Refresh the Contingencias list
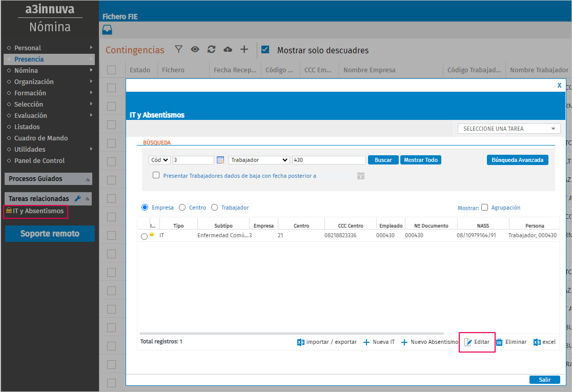572x392 pixels. 211,49
